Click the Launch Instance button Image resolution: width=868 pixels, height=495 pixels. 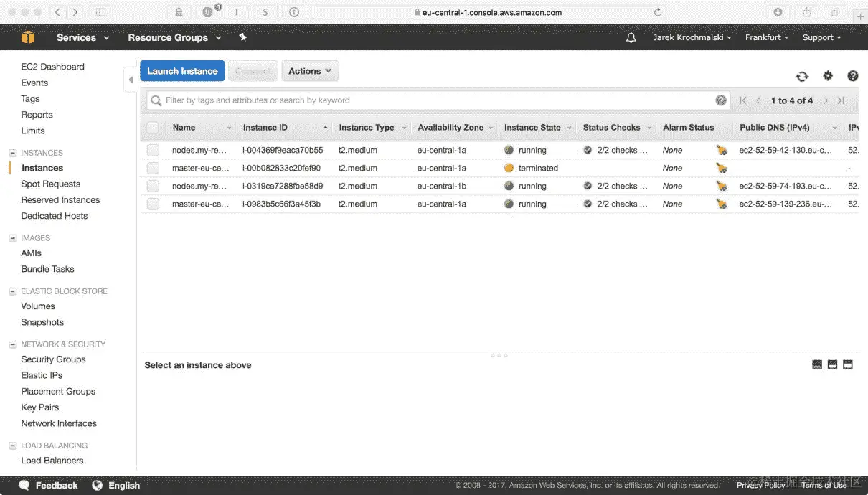coord(182,71)
